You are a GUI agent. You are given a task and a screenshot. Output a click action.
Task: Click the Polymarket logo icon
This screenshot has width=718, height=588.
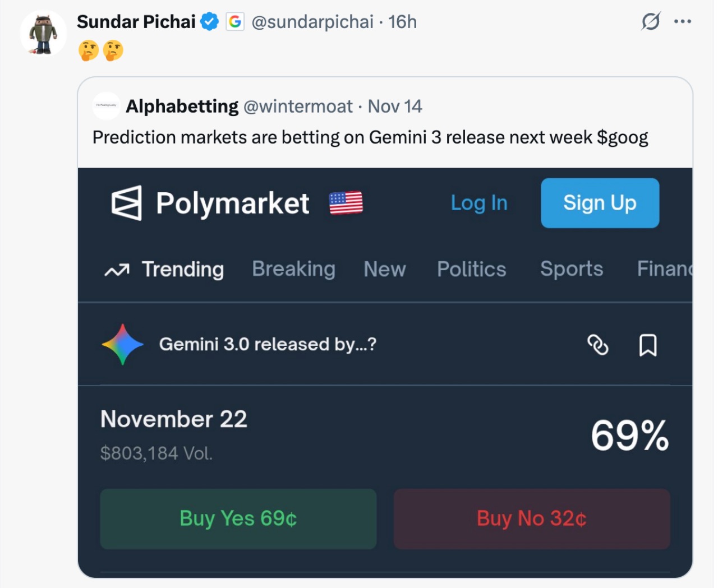point(127,203)
